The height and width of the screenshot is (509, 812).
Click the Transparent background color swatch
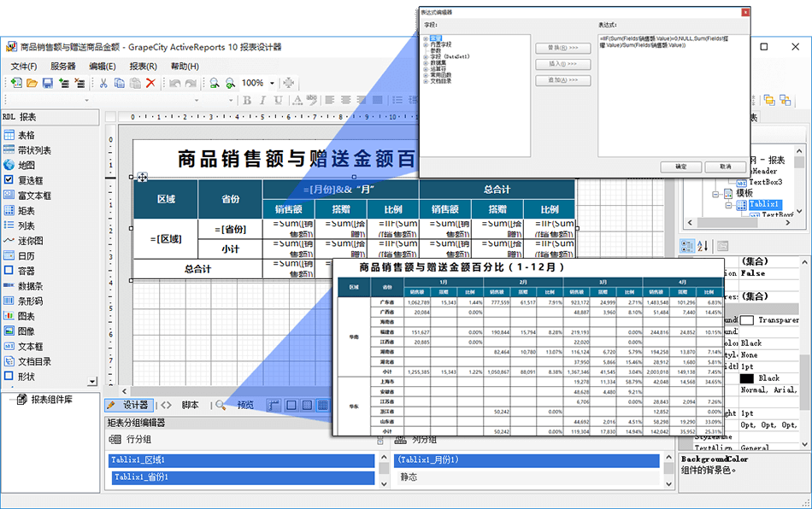click(747, 320)
